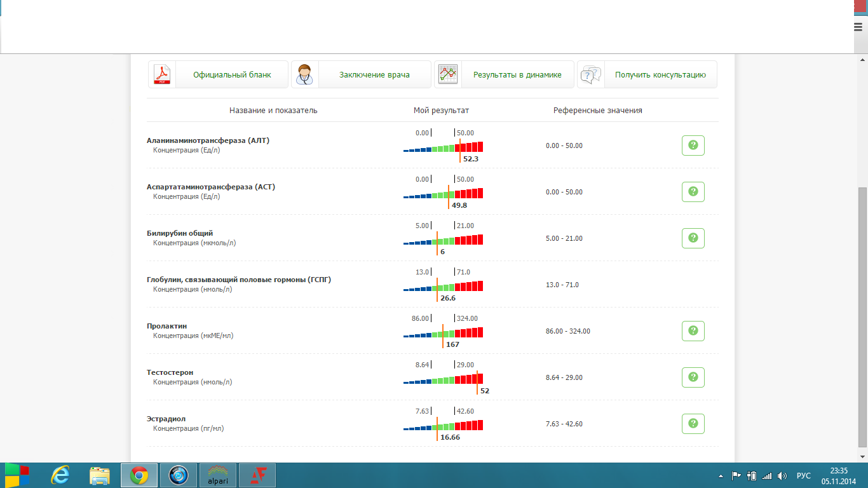This screenshot has width=868, height=488.
Task: Open help icon for Пролактин
Action: [693, 331]
